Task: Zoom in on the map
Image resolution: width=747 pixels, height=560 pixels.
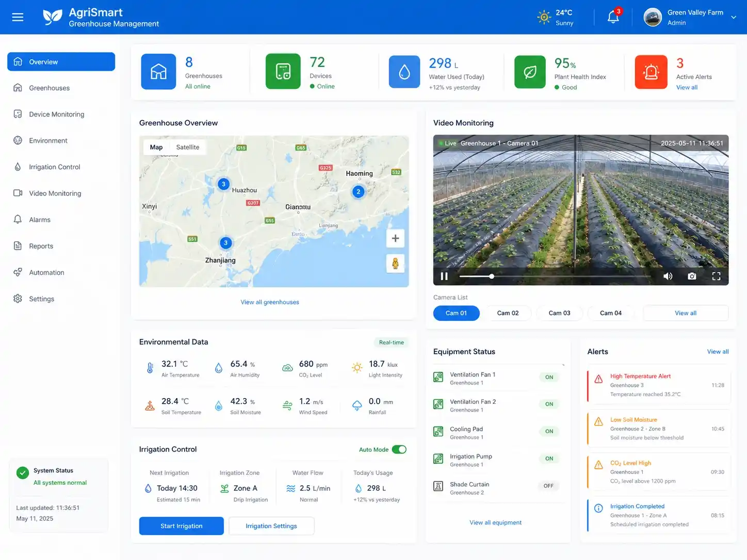Action: coord(395,238)
